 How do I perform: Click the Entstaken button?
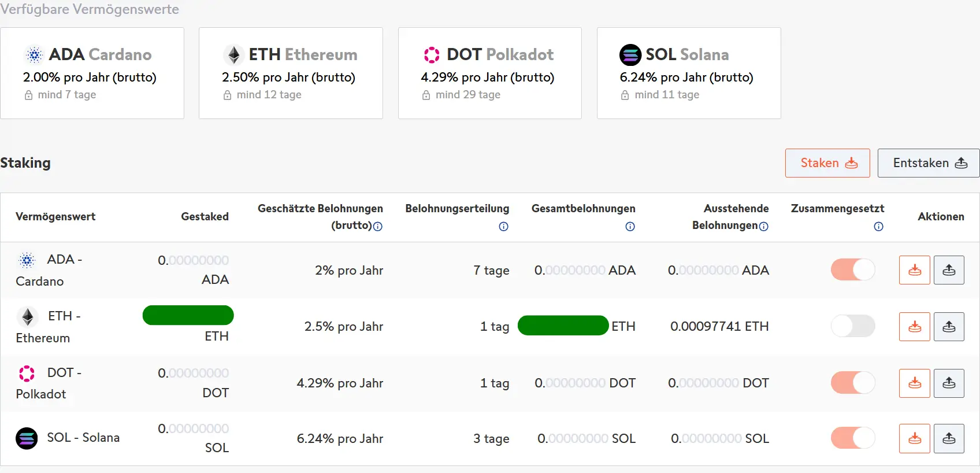click(929, 163)
